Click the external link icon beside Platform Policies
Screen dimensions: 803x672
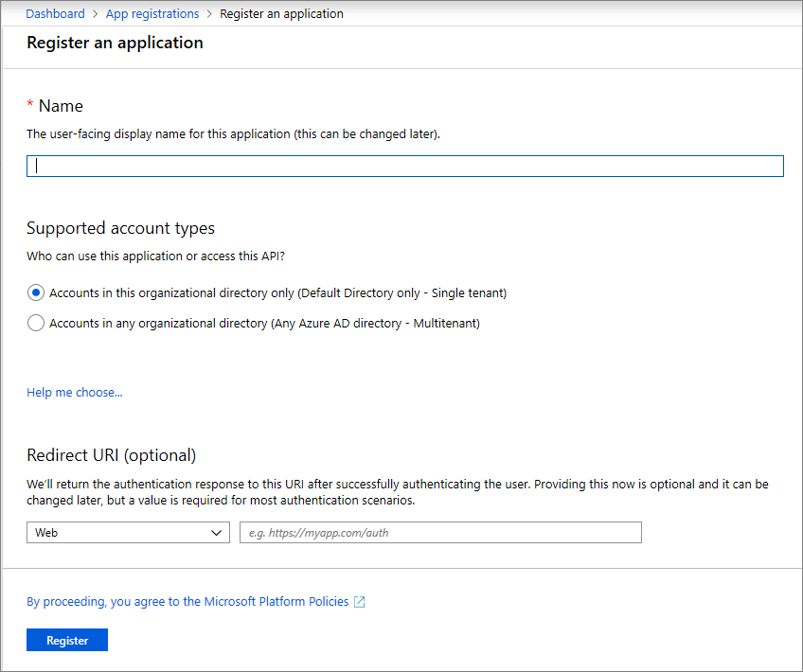pos(359,602)
